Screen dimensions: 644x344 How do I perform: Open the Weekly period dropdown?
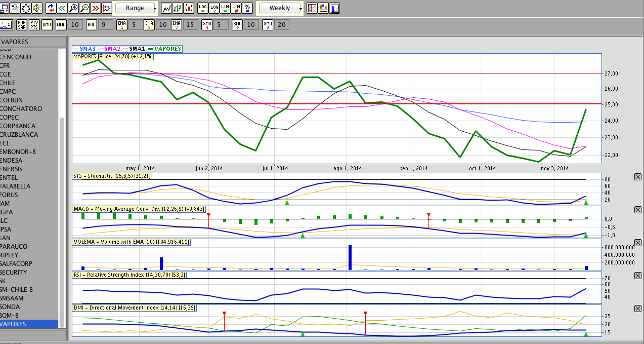pos(281,8)
